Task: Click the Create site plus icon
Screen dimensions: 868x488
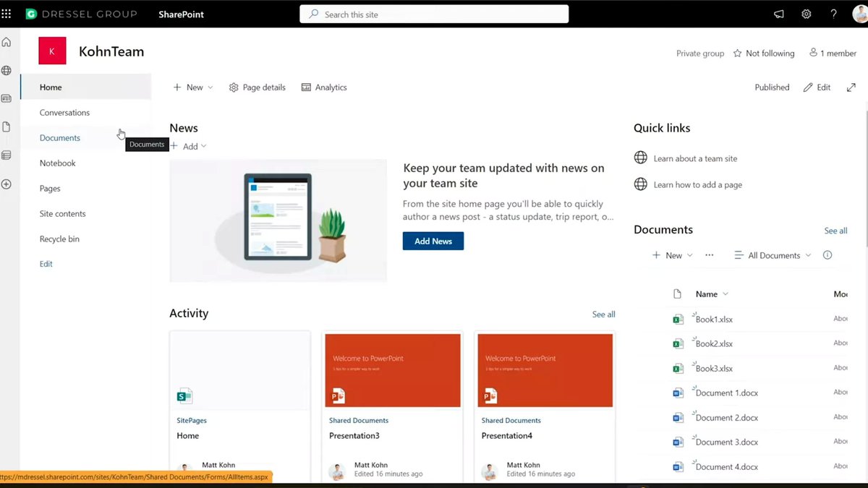Action: [x=7, y=184]
